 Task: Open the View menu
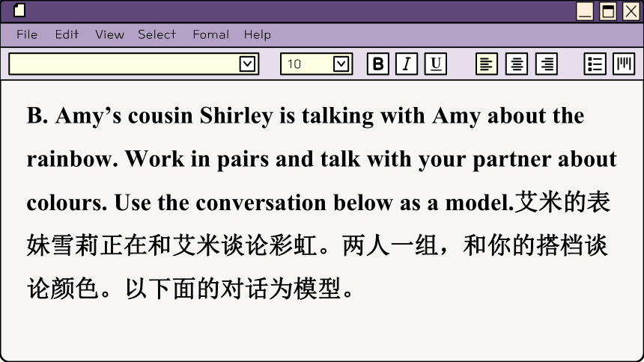click(x=109, y=34)
